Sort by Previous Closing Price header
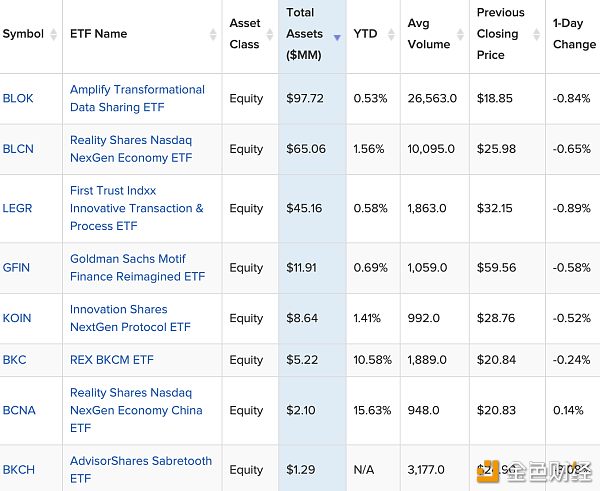 (x=500, y=33)
